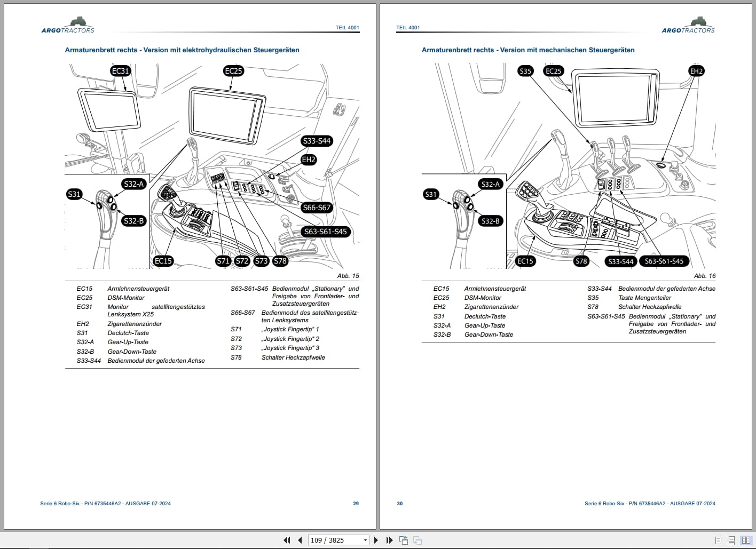Click the greyed-out next view icon

click(418, 540)
